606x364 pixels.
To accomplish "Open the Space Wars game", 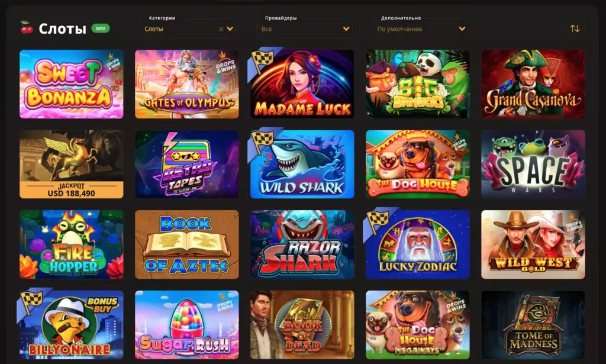I will [533, 164].
